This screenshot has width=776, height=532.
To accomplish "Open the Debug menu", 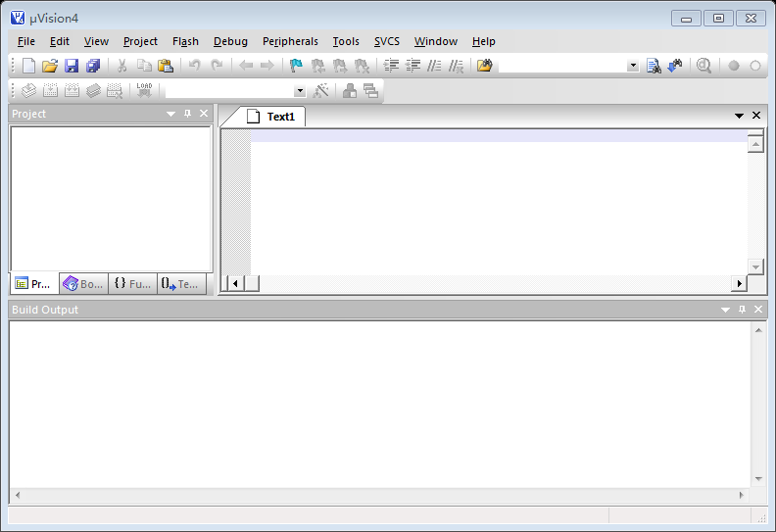I will click(x=230, y=41).
